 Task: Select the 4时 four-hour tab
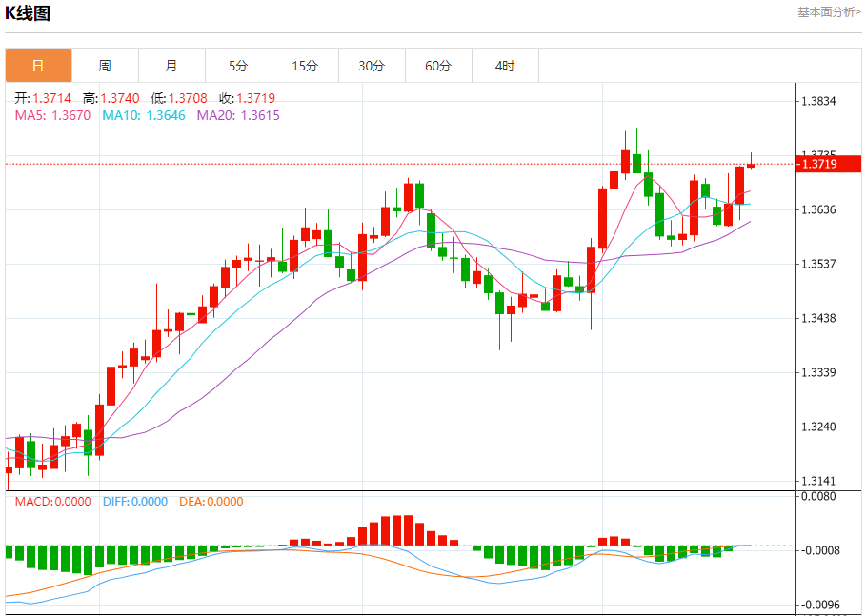(x=505, y=66)
